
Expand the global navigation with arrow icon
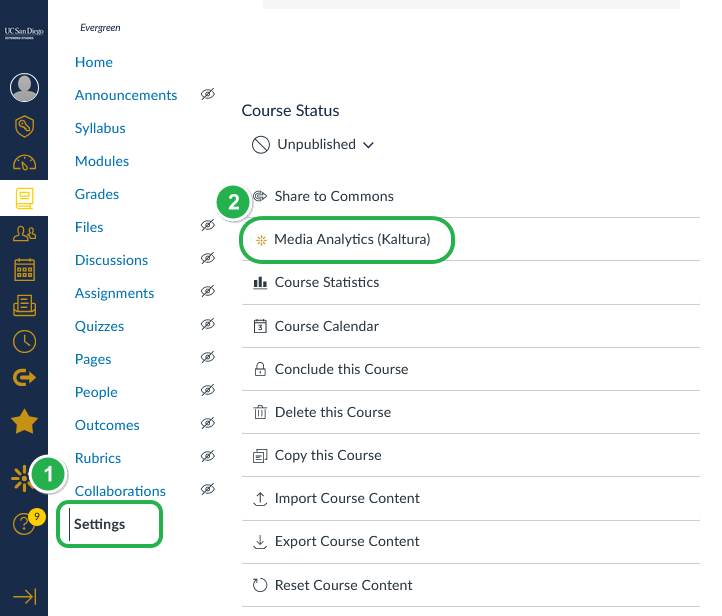[24, 596]
